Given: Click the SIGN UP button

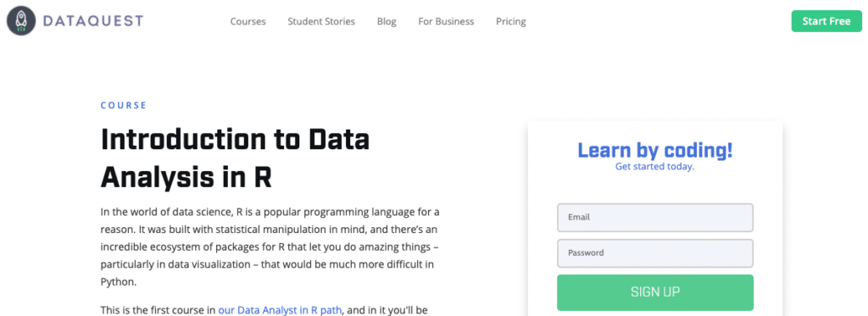Looking at the screenshot, I should click(655, 292).
